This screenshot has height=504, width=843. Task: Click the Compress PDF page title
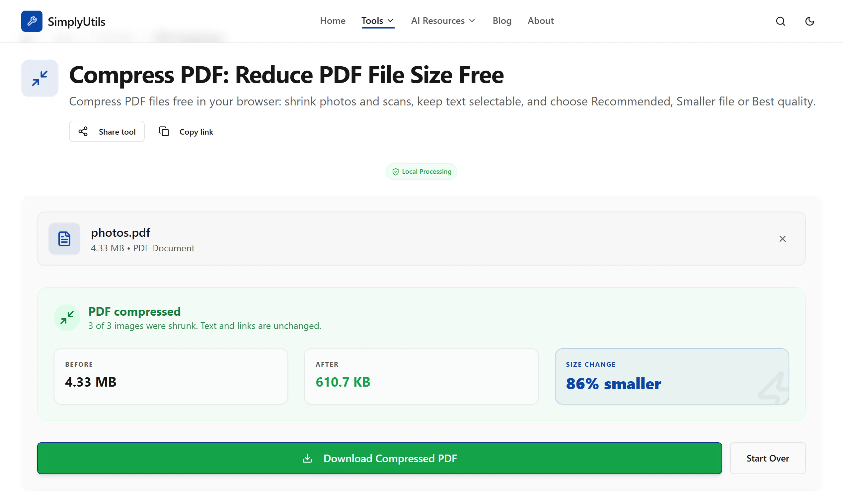[286, 75]
